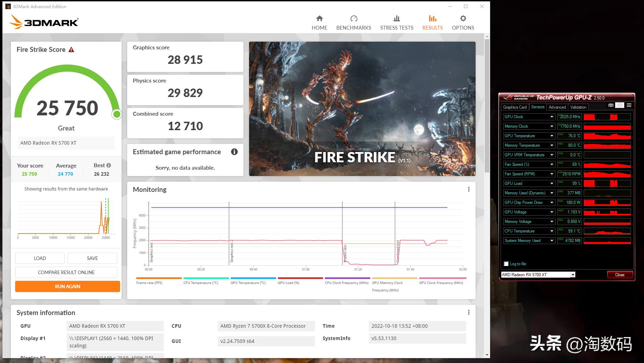
Task: Expand the GPU Temperature sensor dropdown
Action: tap(552, 136)
